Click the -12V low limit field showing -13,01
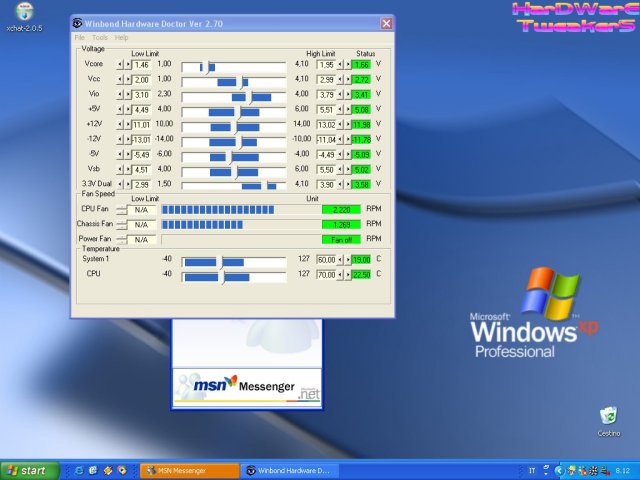The image size is (640, 480). (x=142, y=140)
